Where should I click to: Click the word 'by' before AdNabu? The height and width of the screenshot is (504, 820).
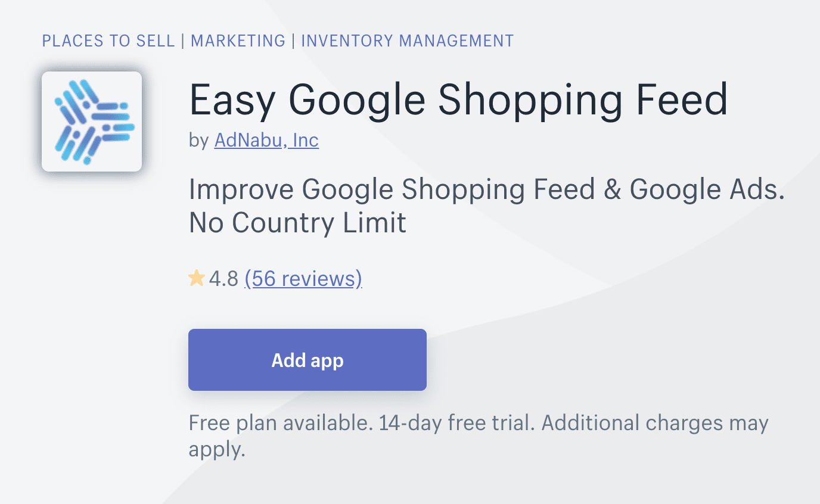198,140
